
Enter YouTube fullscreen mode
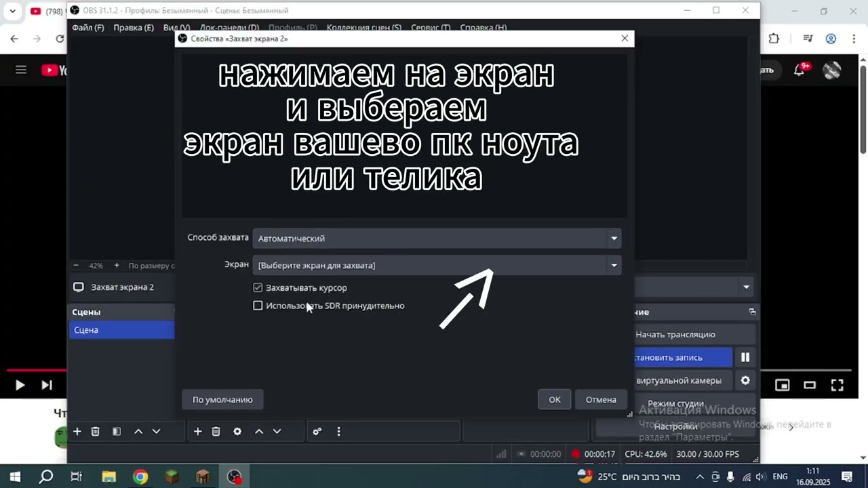click(837, 385)
